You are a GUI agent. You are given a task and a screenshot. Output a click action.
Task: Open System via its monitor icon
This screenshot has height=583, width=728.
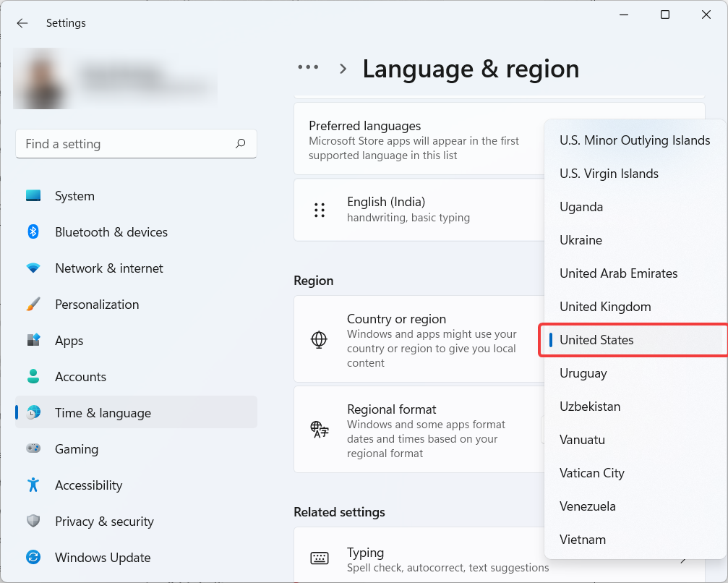pyautogui.click(x=33, y=195)
